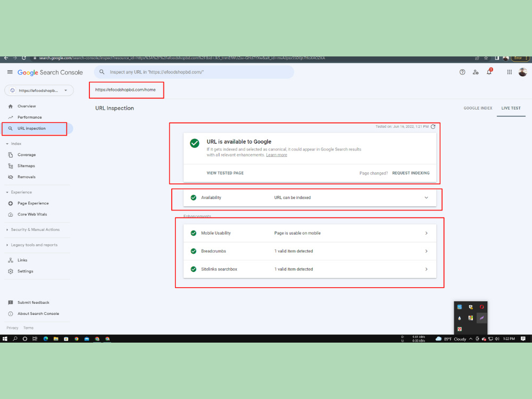Screen dimensions: 532x399
Task: Switch to the Google Index tab
Action: pos(478,108)
